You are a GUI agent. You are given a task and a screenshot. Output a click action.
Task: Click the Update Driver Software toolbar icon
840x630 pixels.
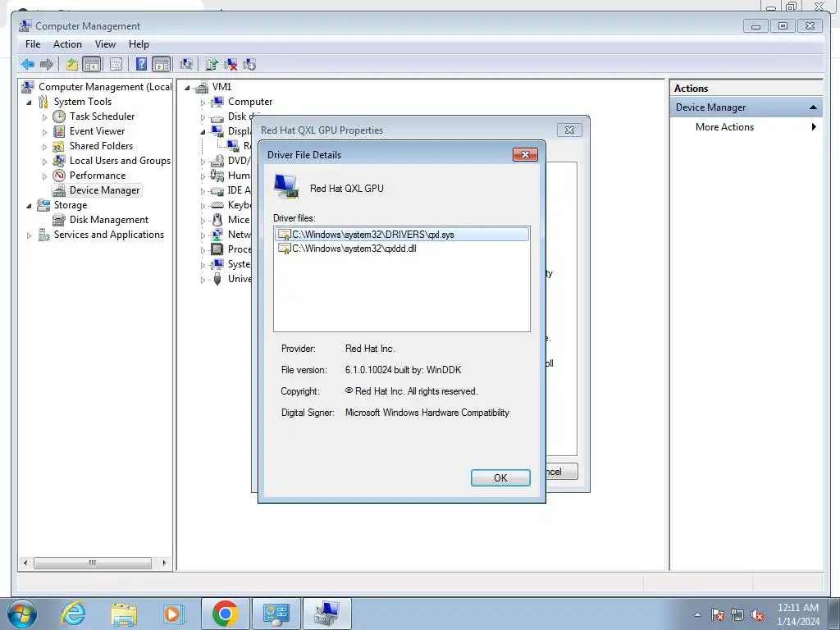point(212,65)
